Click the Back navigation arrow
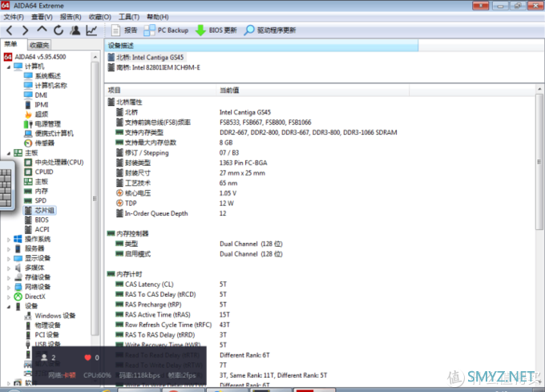 [10, 30]
